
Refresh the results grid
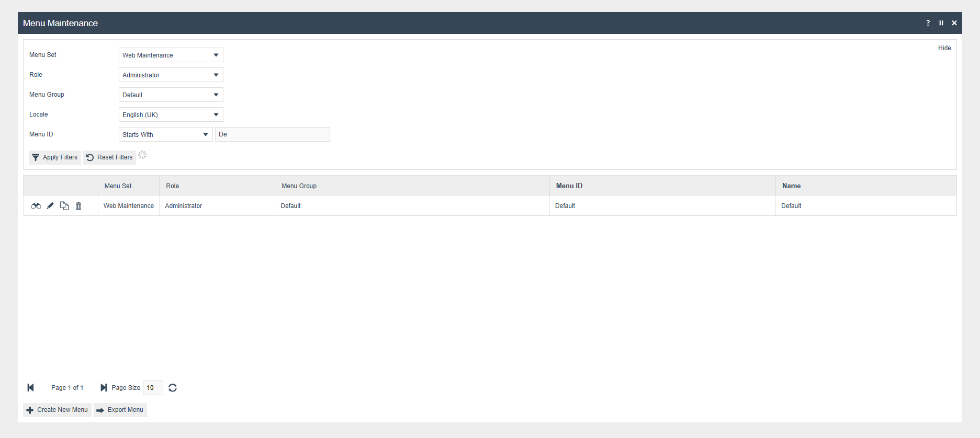(173, 388)
